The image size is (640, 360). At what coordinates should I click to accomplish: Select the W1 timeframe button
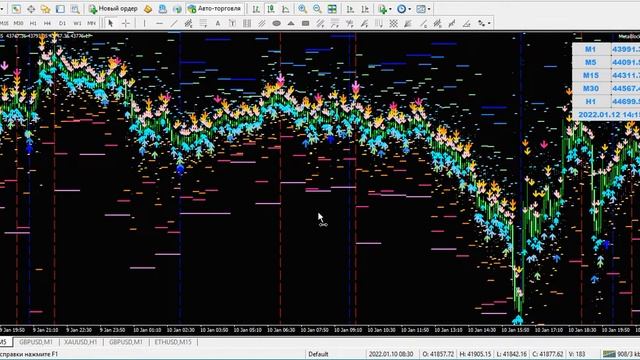pyautogui.click(x=77, y=23)
